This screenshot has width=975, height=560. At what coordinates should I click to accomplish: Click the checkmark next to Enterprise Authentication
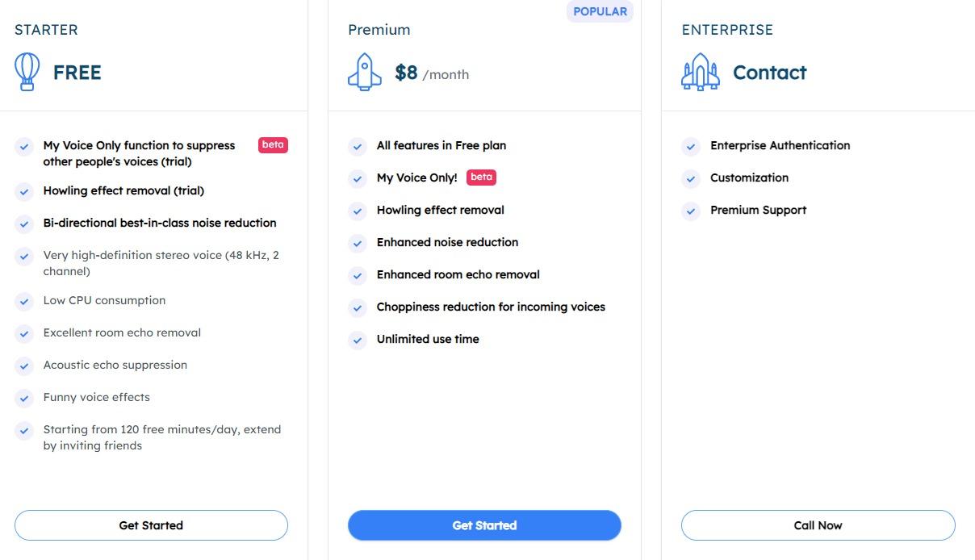pyautogui.click(x=691, y=146)
